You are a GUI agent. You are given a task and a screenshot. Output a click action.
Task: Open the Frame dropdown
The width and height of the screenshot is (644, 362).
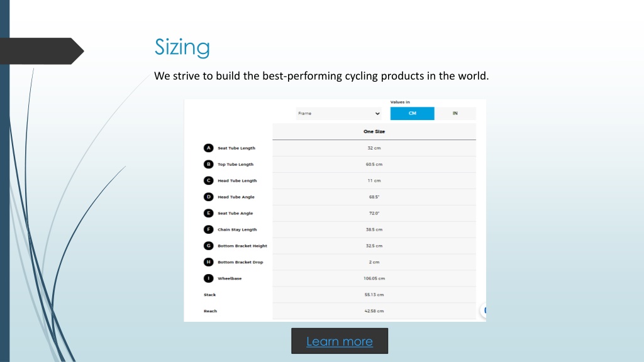point(339,113)
